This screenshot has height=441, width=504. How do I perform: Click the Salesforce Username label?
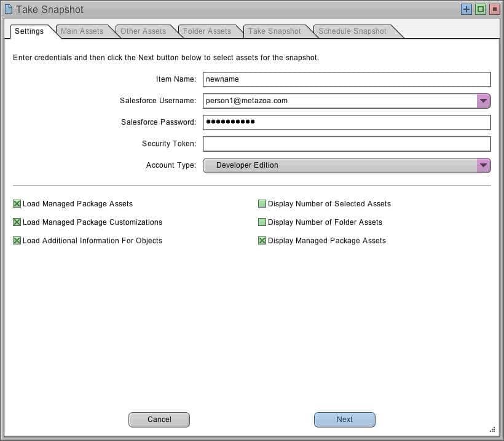[158, 101]
